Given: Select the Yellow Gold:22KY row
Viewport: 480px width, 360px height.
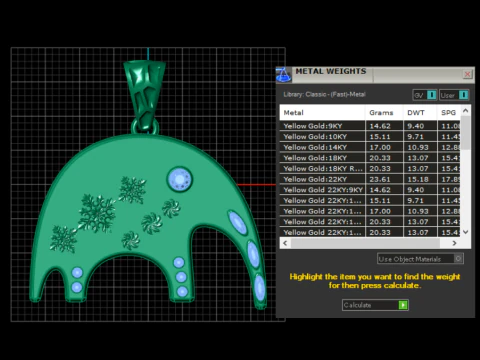Looking at the screenshot, I should pos(370,179).
